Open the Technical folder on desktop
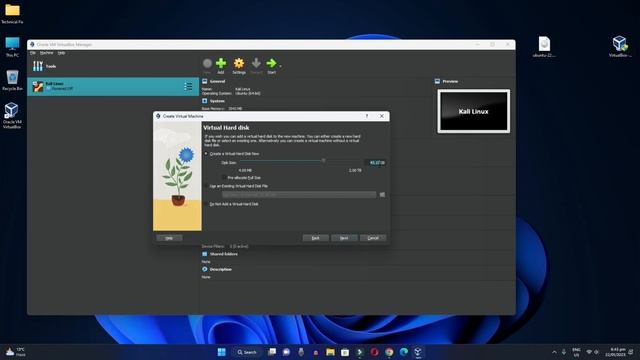 [12, 13]
